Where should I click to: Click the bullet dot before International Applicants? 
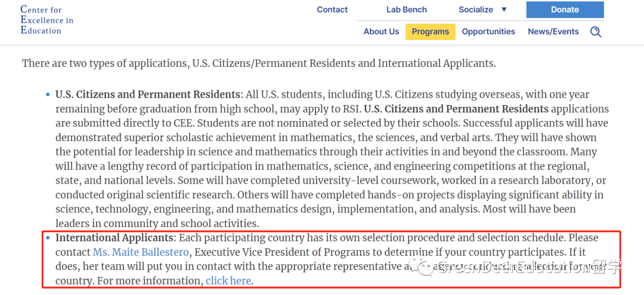tap(48, 238)
